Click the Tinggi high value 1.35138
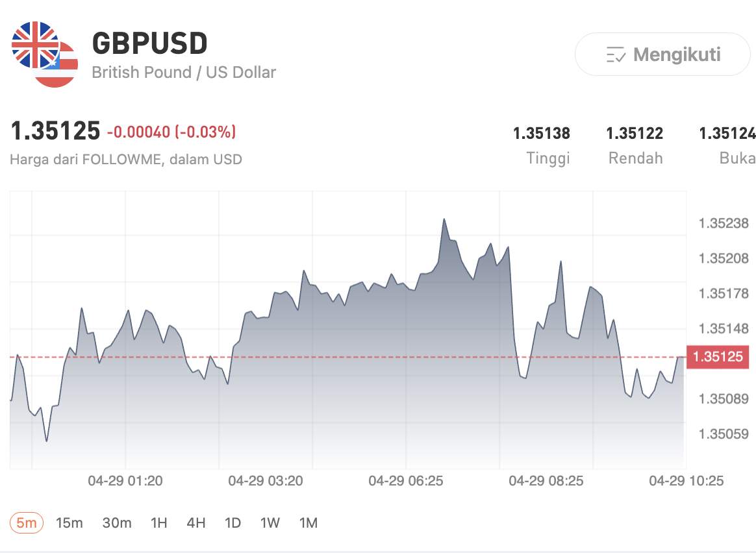Screen dimensions: 756x553 click(541, 133)
